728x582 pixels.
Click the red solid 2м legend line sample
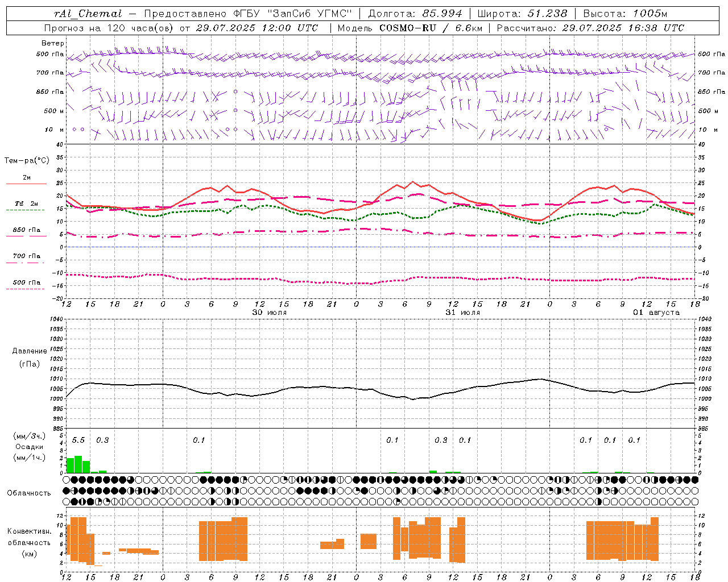click(26, 184)
